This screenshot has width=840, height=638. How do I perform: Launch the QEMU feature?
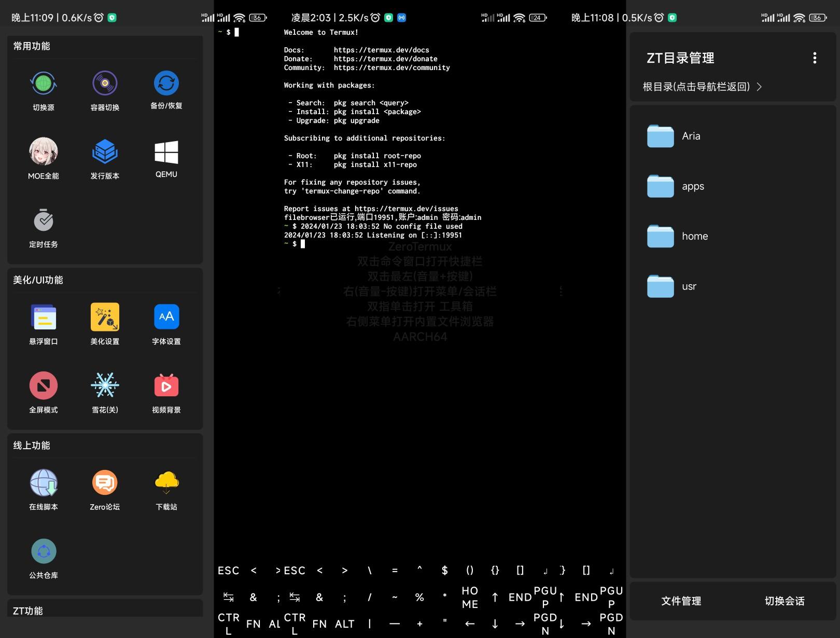[166, 159]
